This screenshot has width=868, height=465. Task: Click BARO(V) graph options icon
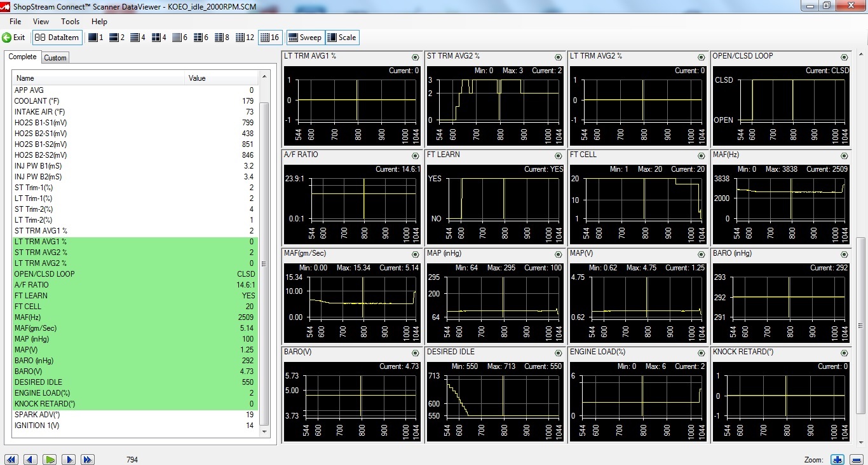(x=416, y=352)
